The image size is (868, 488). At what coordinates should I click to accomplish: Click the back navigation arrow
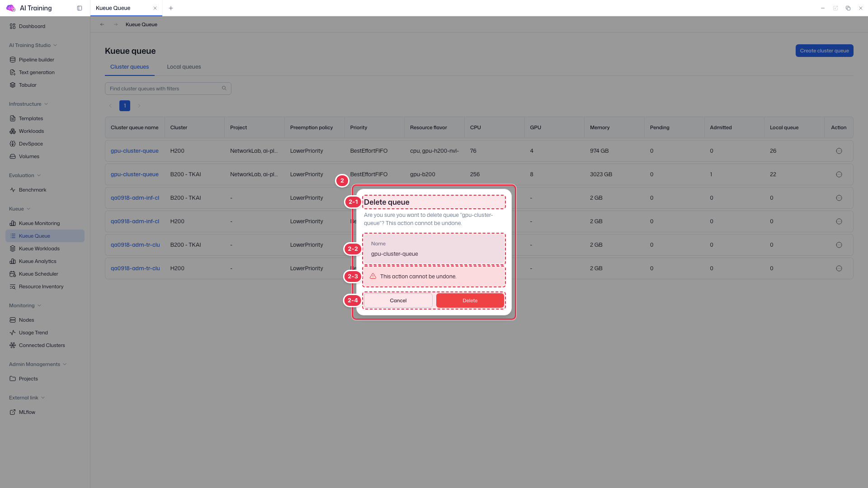pyautogui.click(x=102, y=24)
